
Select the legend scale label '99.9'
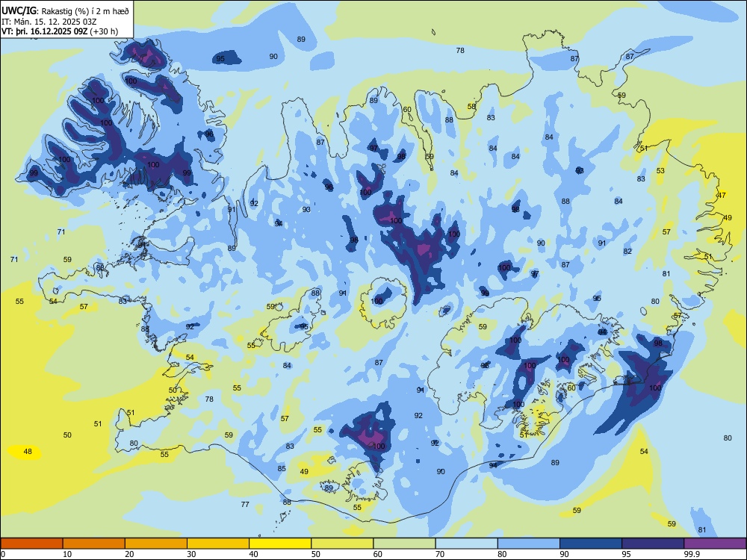click(691, 554)
